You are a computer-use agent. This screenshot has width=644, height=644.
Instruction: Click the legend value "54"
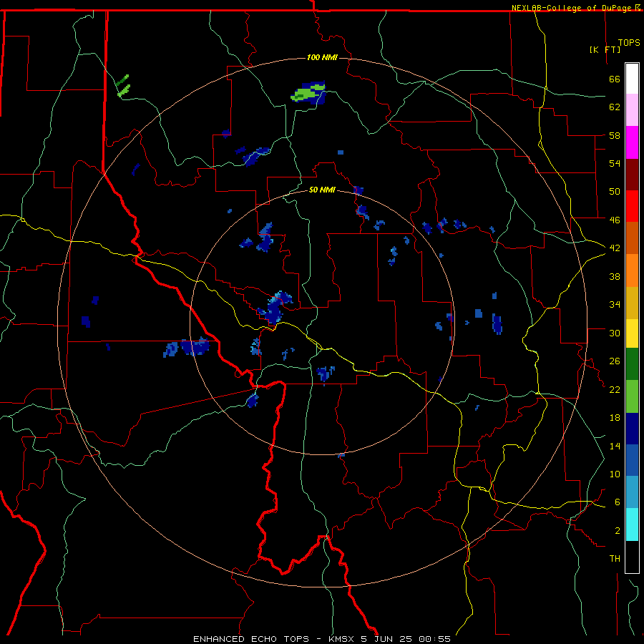615,163
